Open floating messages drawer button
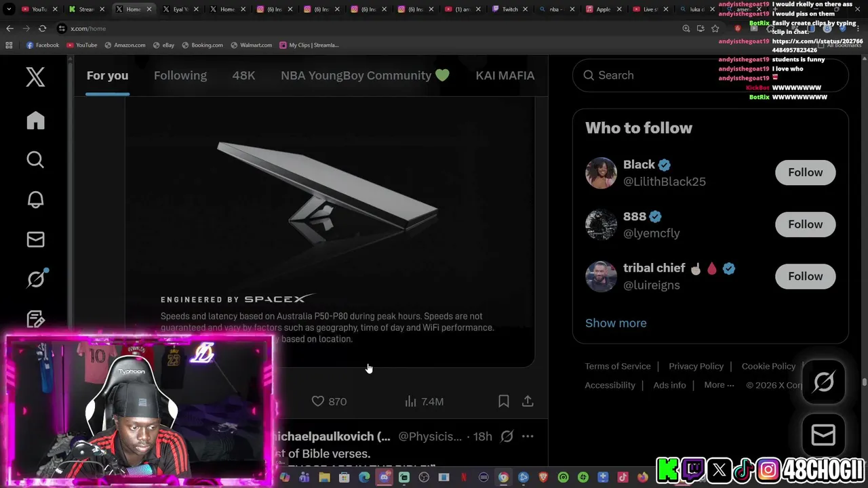868x488 pixels. [x=824, y=434]
